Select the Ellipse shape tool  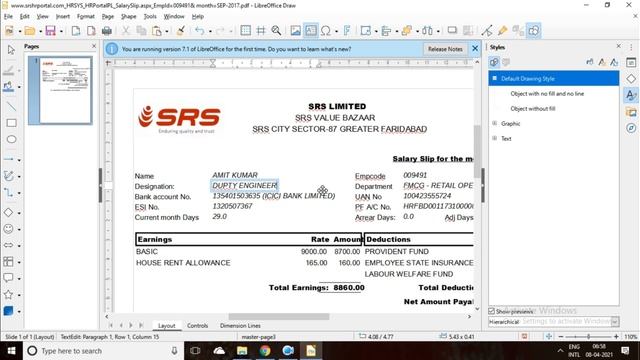(x=11, y=139)
